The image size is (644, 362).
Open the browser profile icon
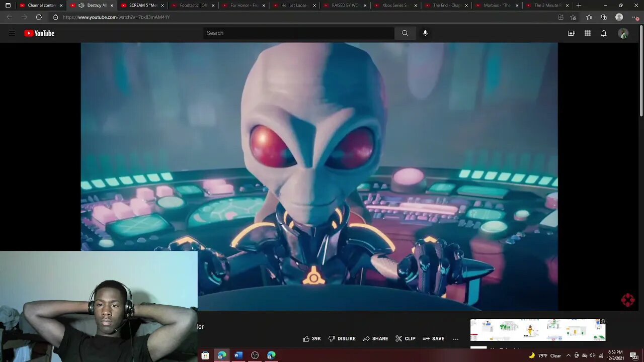[619, 17]
